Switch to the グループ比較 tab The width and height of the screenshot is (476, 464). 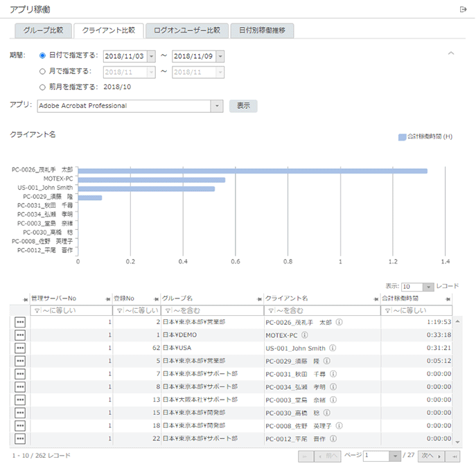click(43, 30)
